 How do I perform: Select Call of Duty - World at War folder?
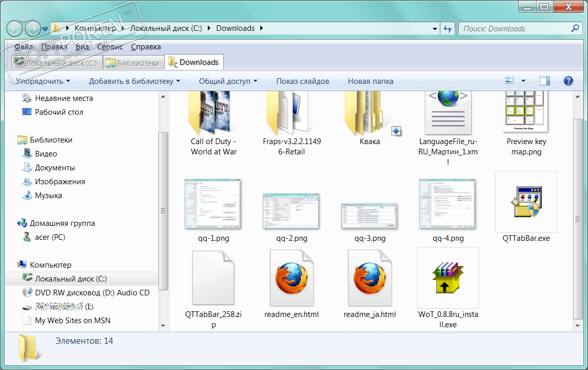point(213,124)
